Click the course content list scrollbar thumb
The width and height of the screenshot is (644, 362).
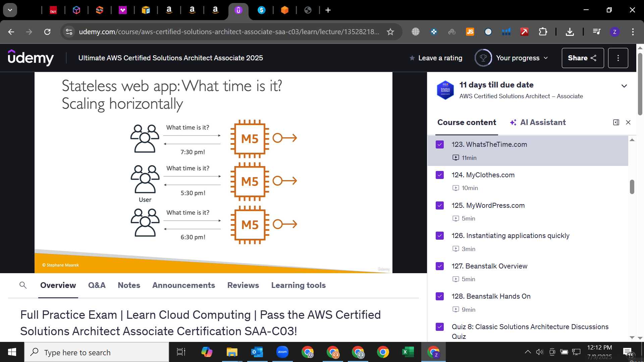click(x=632, y=187)
